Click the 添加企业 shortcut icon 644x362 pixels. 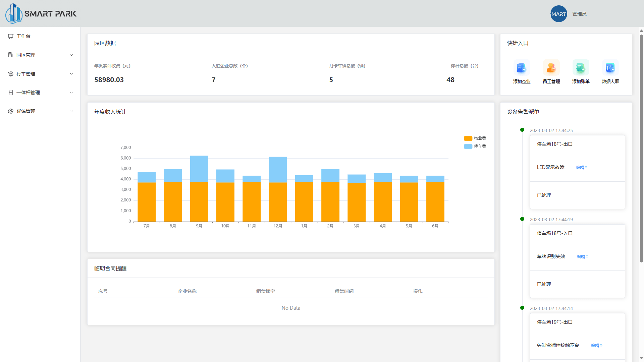522,68
